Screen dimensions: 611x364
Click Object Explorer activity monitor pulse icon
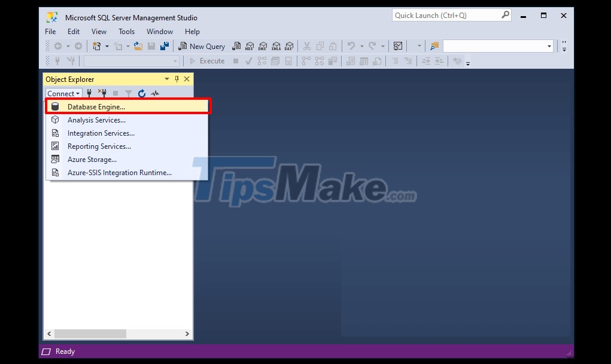pyautogui.click(x=155, y=93)
